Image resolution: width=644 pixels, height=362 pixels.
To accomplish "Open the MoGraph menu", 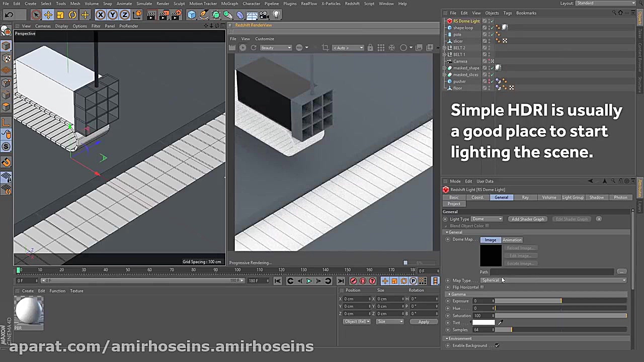I will (229, 4).
